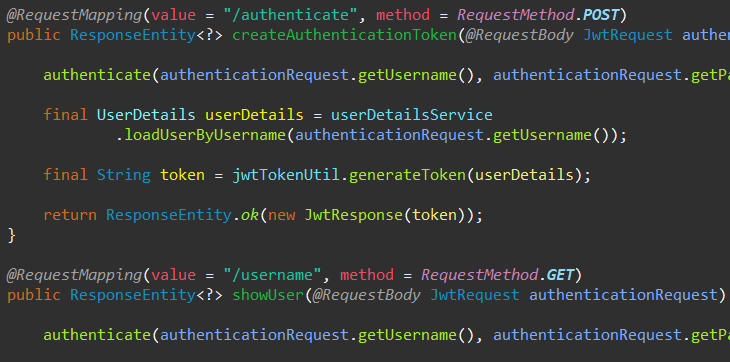
Task: Click authenticationRequest parameter in showUser signature
Action: click(624, 295)
